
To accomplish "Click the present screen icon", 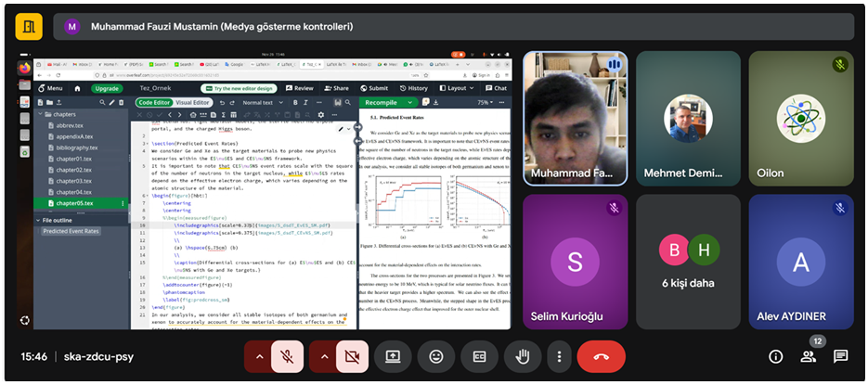I will point(393,356).
